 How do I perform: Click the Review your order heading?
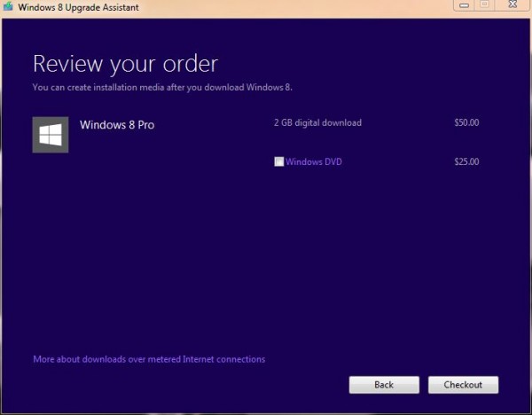pyautogui.click(x=125, y=64)
